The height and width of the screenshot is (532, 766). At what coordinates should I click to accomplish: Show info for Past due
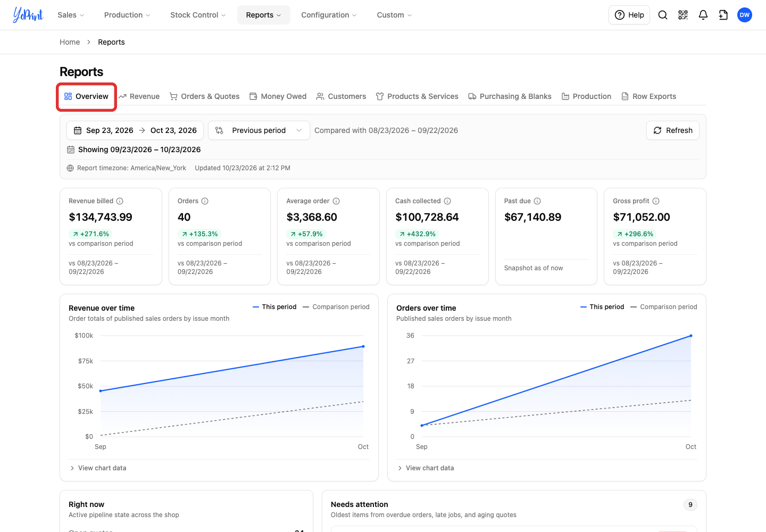tap(537, 201)
